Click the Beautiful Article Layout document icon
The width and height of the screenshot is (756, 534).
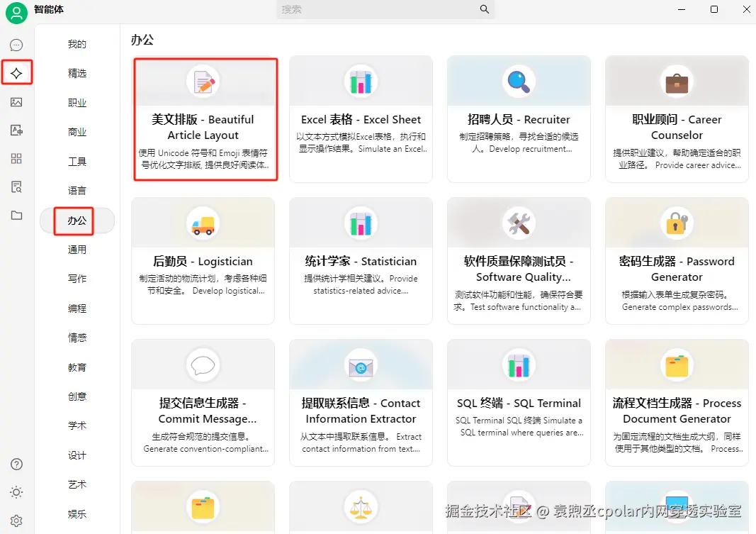coord(203,82)
